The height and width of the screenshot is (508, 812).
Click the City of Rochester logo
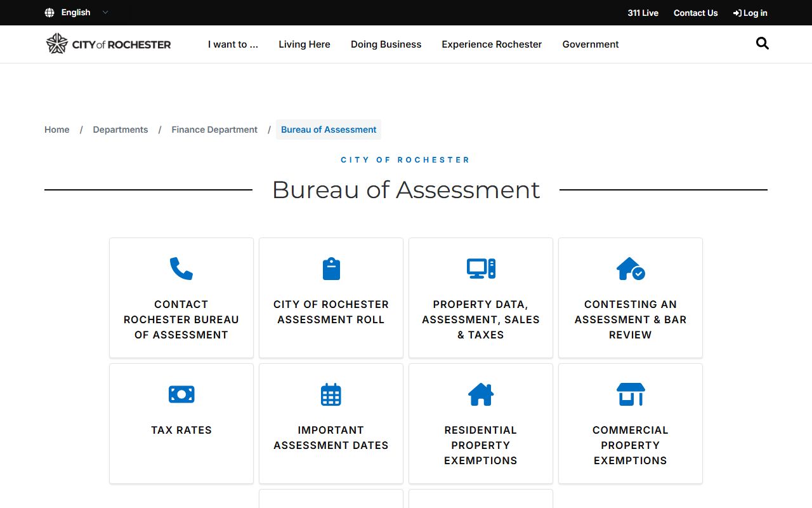coord(108,44)
